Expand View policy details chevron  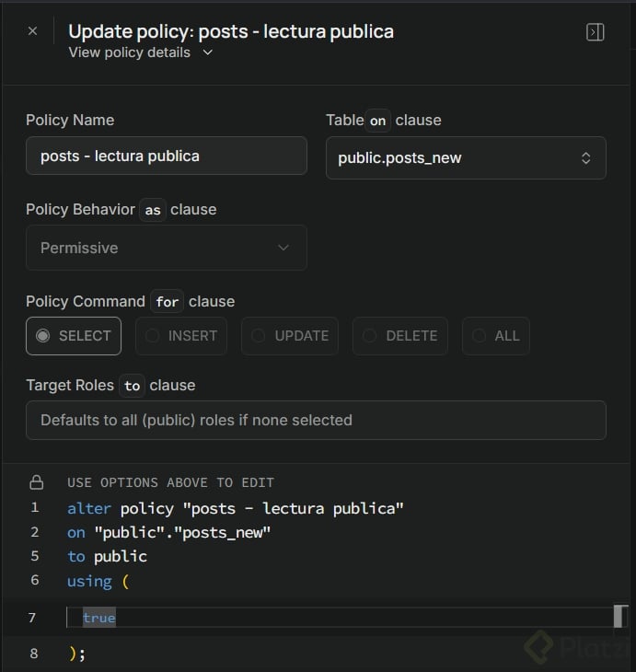(x=207, y=52)
